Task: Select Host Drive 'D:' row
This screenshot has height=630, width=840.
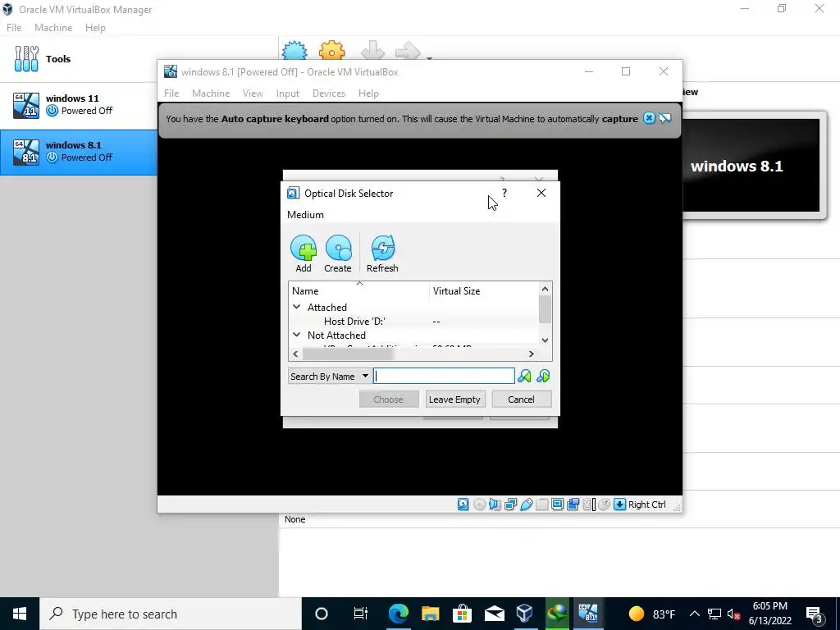Action: [413, 321]
